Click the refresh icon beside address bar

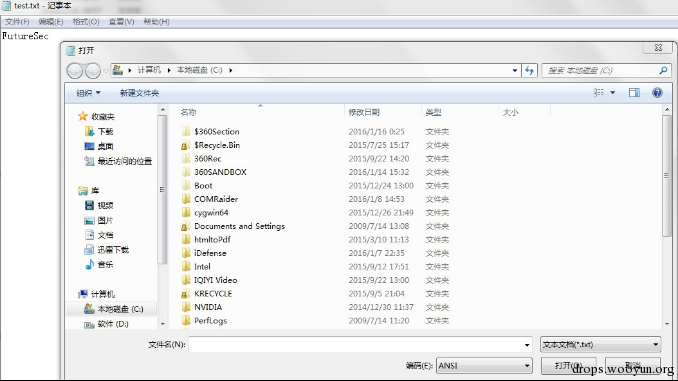529,70
